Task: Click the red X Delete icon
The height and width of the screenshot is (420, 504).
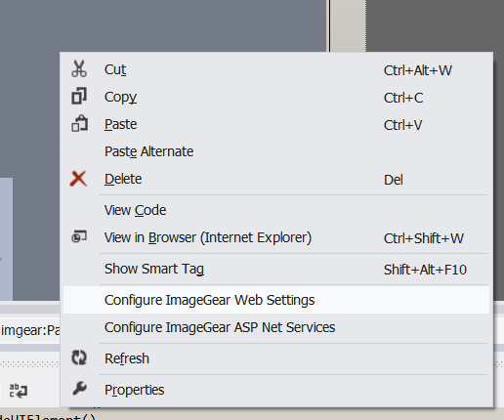Action: tap(78, 179)
